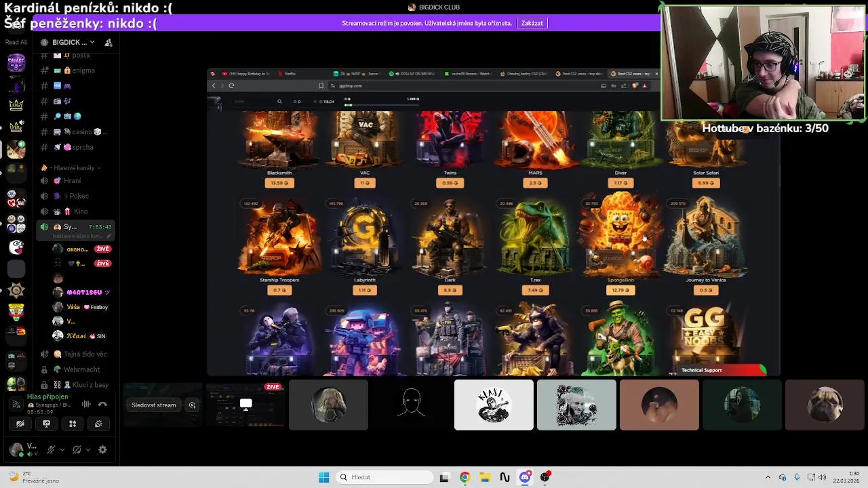Switch to Netflix tab in streamed browser

pos(290,73)
